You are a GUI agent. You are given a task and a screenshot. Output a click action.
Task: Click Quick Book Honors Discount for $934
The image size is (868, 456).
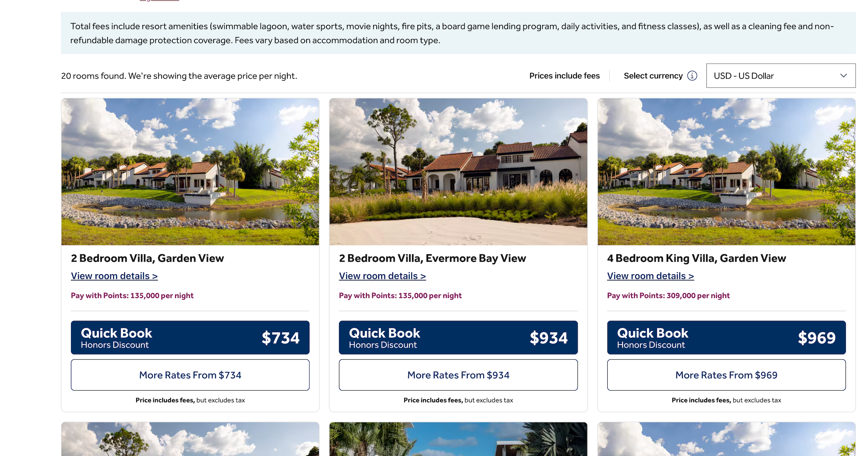pyautogui.click(x=458, y=337)
